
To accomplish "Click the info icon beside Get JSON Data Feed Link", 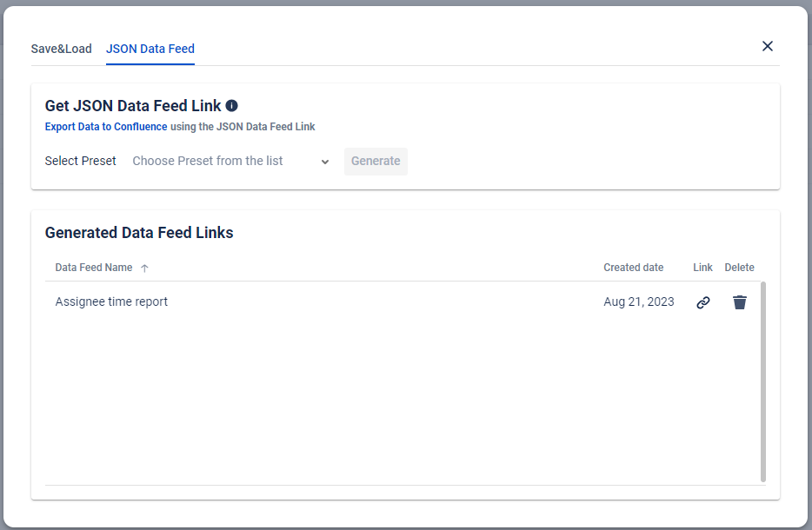I will (230, 105).
